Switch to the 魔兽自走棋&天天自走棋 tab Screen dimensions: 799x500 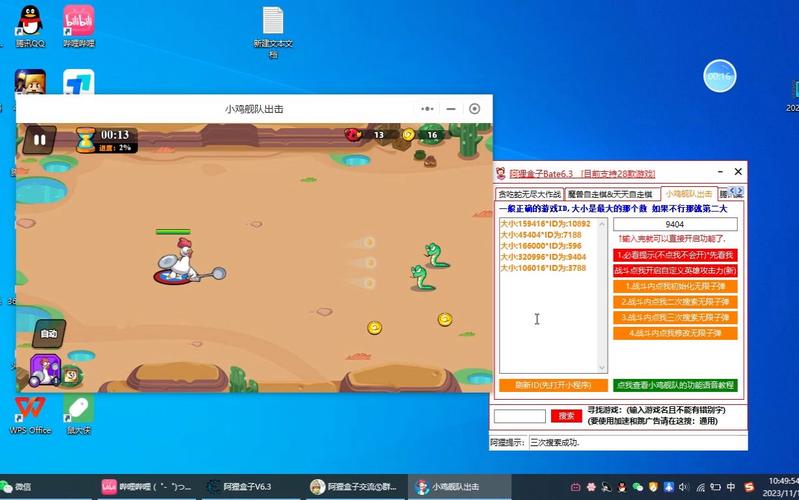click(x=610, y=194)
